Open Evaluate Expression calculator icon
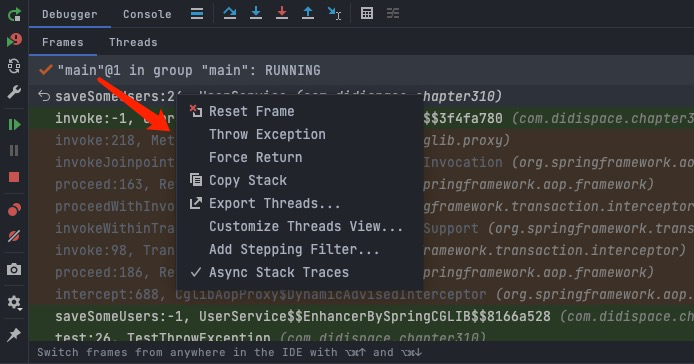Screen dimensions: 694x364 (367, 13)
